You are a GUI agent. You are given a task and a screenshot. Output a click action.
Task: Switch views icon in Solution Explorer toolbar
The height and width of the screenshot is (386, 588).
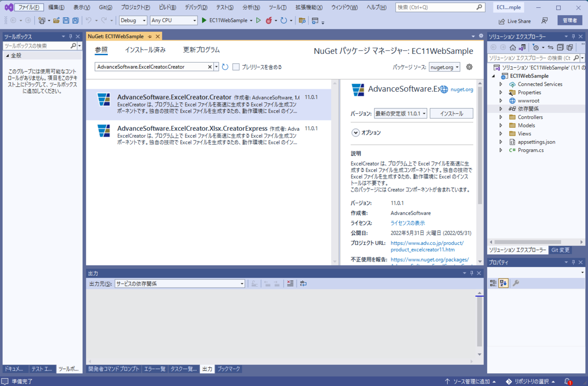(522, 48)
